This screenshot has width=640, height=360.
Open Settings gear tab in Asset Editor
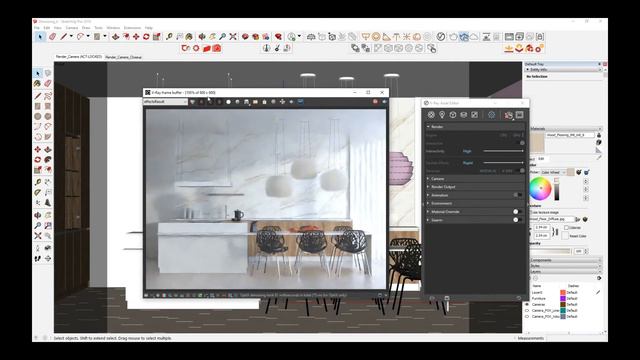coord(491,115)
